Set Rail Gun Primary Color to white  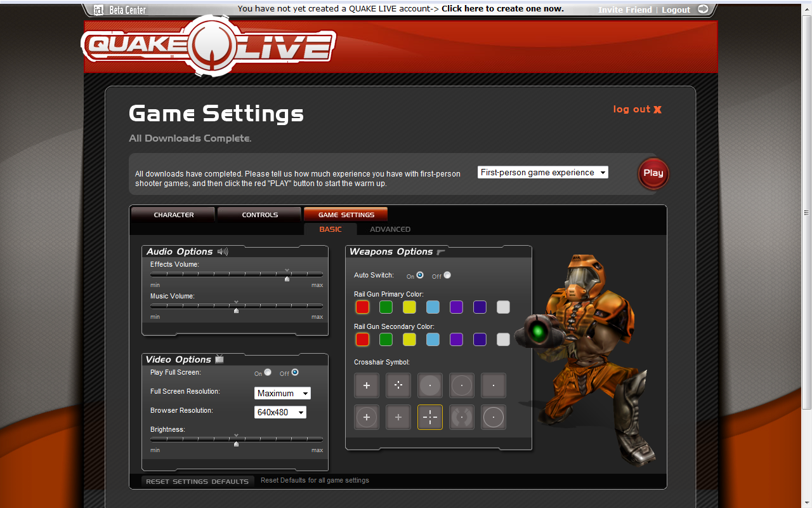(x=503, y=307)
